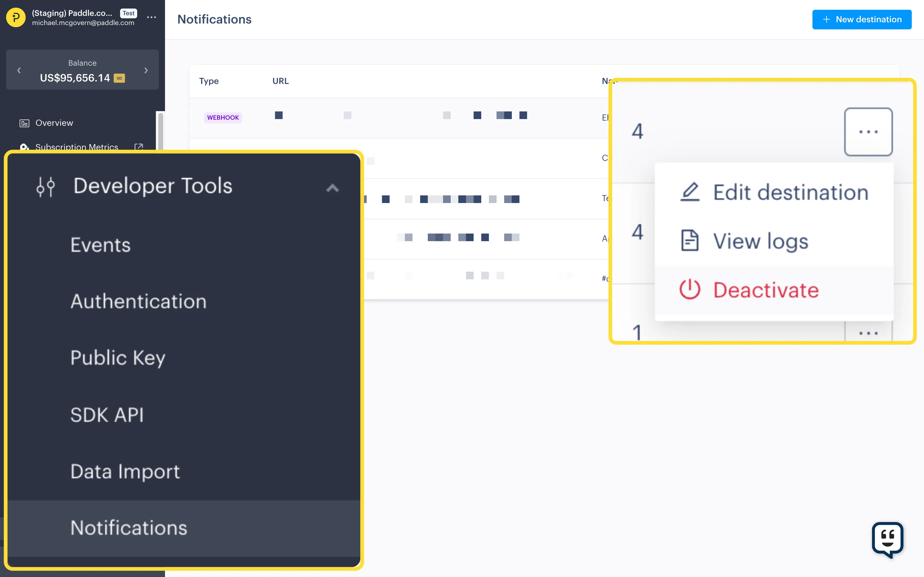Select Events under Developer Tools
Image resolution: width=924 pixels, height=577 pixels.
[101, 245]
